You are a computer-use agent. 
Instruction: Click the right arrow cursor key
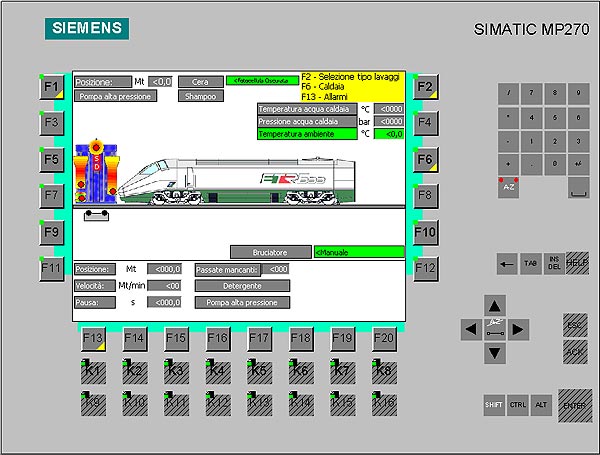[518, 329]
